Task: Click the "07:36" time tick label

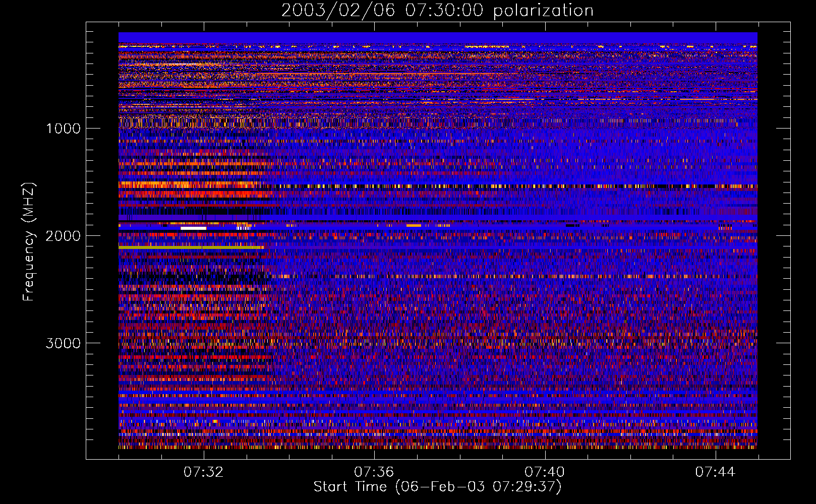Action: click(374, 472)
